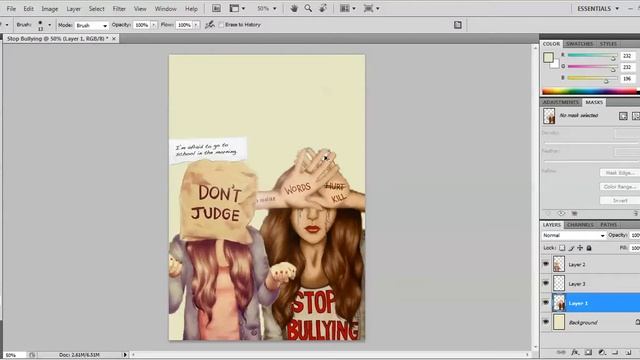Close the Stop Bullying document tab
This screenshot has width=640, height=360.
tap(114, 38)
